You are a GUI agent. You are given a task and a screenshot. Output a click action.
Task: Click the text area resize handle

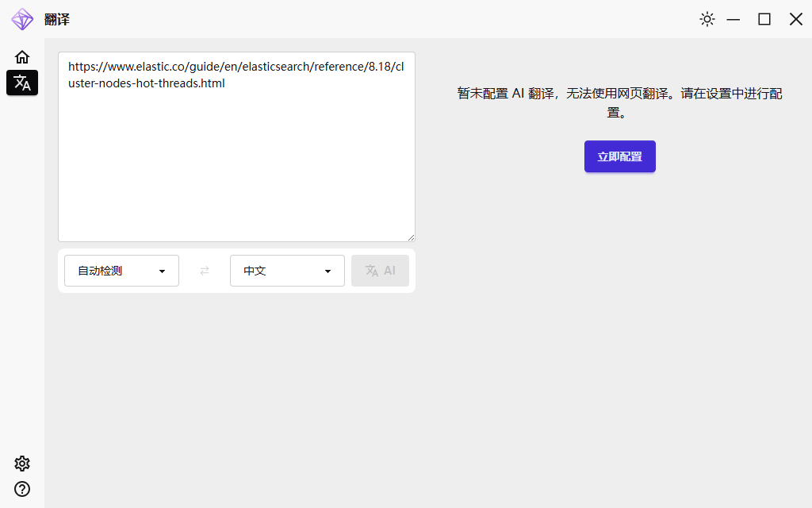click(411, 237)
